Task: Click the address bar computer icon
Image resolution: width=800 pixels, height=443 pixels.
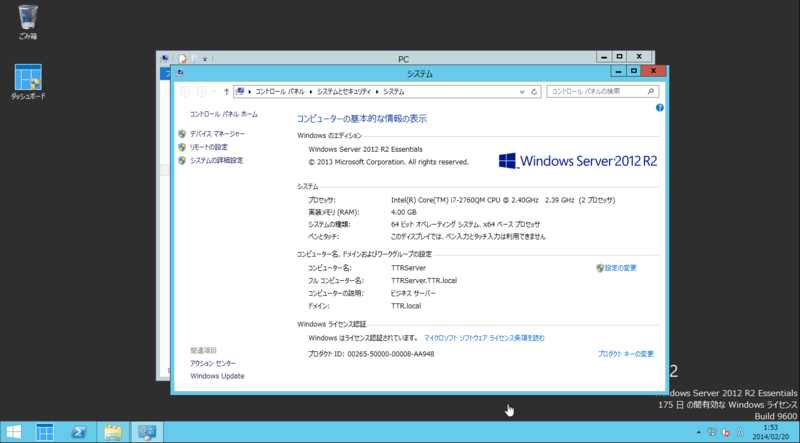Action: pos(240,91)
